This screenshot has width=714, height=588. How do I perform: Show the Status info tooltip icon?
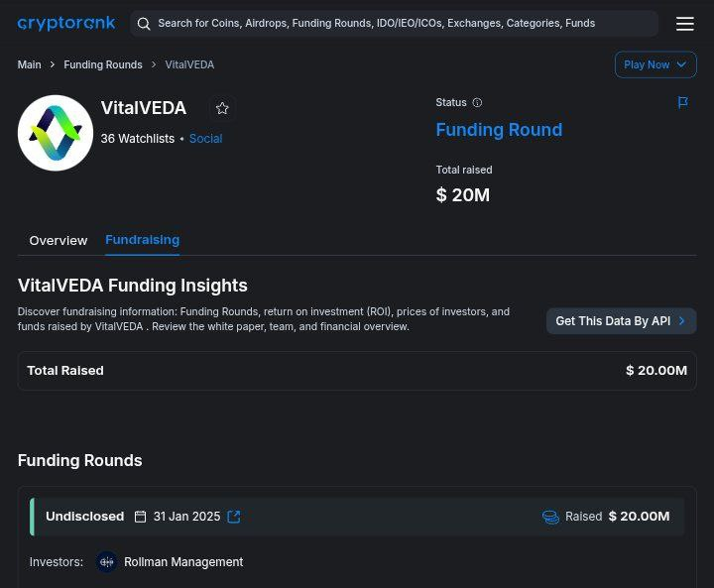coord(477,102)
